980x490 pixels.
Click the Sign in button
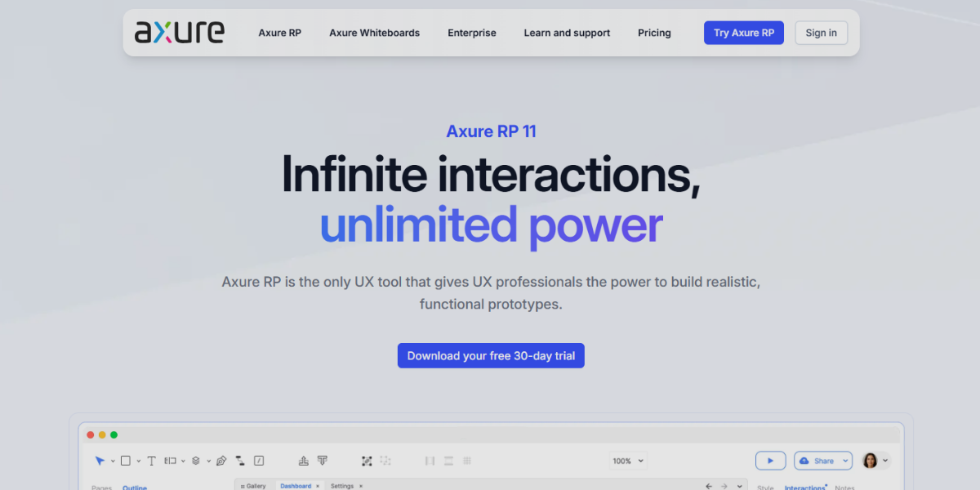821,33
